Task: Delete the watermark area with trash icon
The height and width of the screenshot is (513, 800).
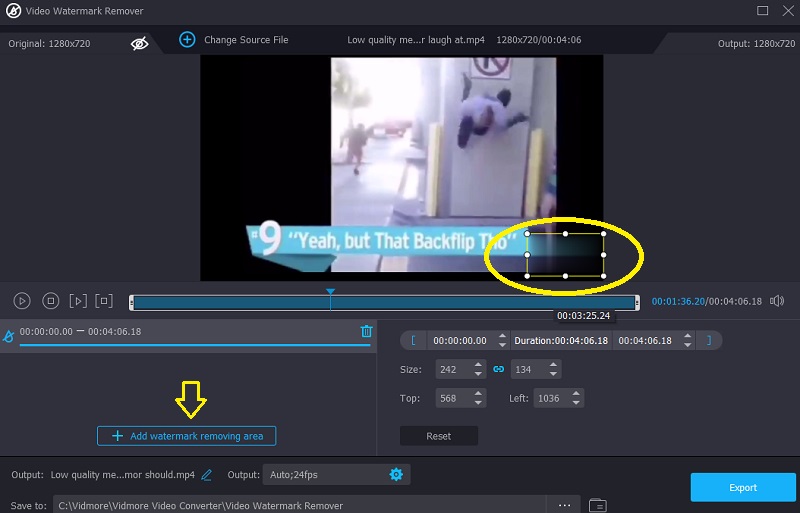Action: click(366, 331)
